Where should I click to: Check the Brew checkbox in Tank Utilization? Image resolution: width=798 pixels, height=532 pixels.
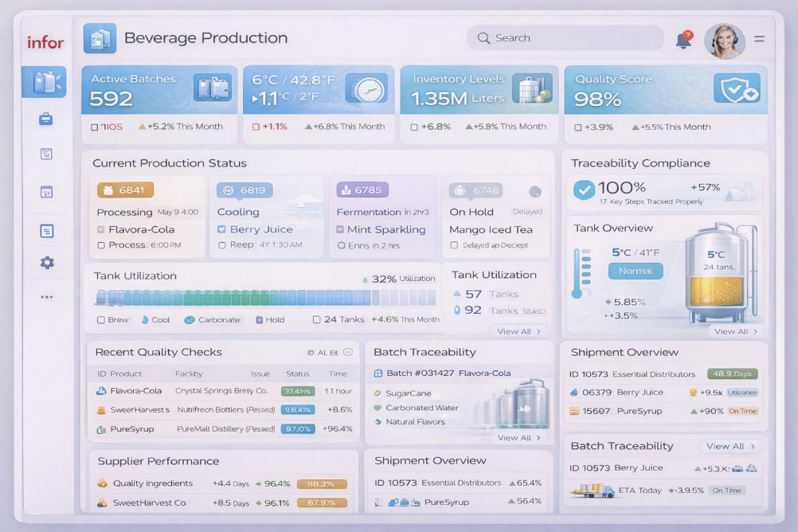tap(100, 319)
